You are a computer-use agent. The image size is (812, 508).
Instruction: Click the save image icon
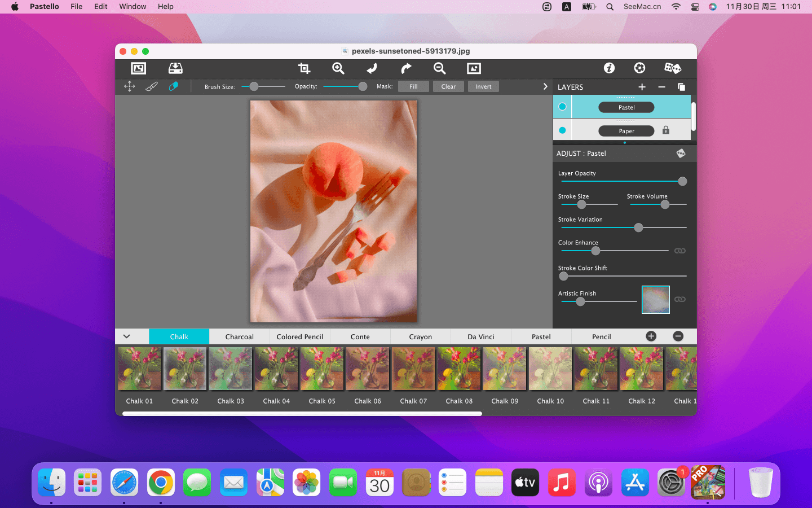pos(175,68)
